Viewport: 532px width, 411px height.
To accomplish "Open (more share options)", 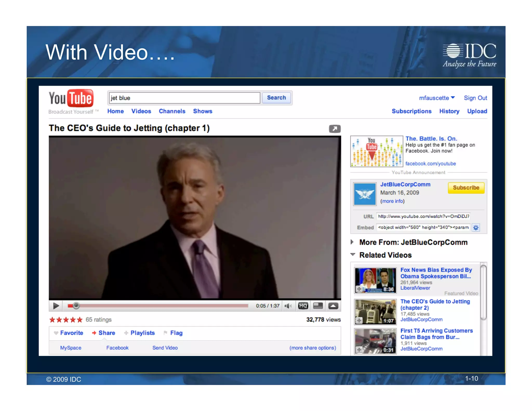I will [313, 348].
